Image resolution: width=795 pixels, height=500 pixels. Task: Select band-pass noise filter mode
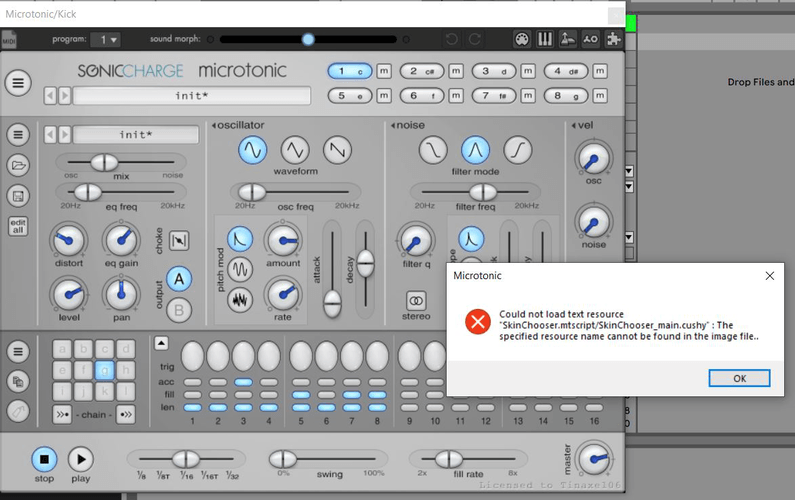475,150
